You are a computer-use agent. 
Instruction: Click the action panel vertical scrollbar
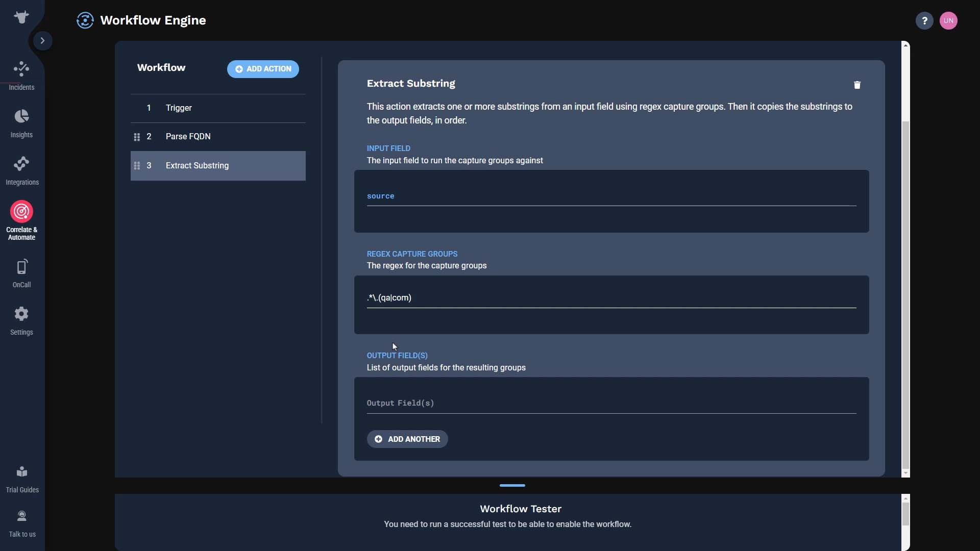click(905, 295)
